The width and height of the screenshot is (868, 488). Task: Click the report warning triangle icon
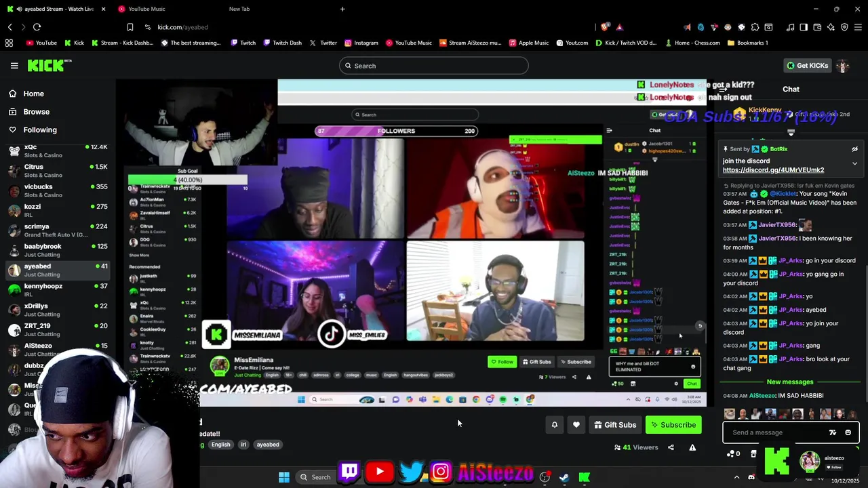click(692, 447)
